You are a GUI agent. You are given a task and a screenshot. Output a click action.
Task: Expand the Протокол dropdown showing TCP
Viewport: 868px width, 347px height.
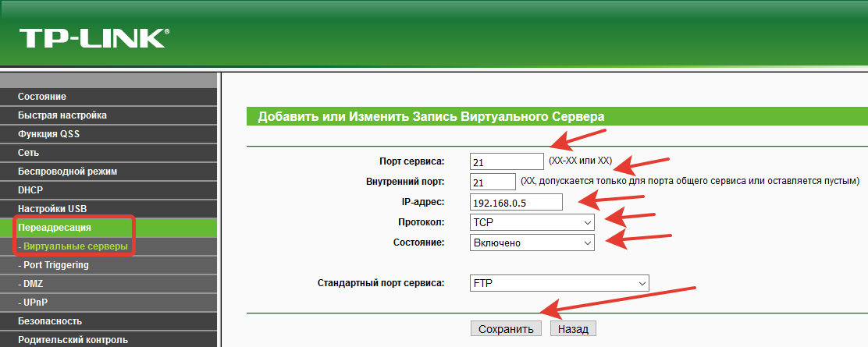532,222
